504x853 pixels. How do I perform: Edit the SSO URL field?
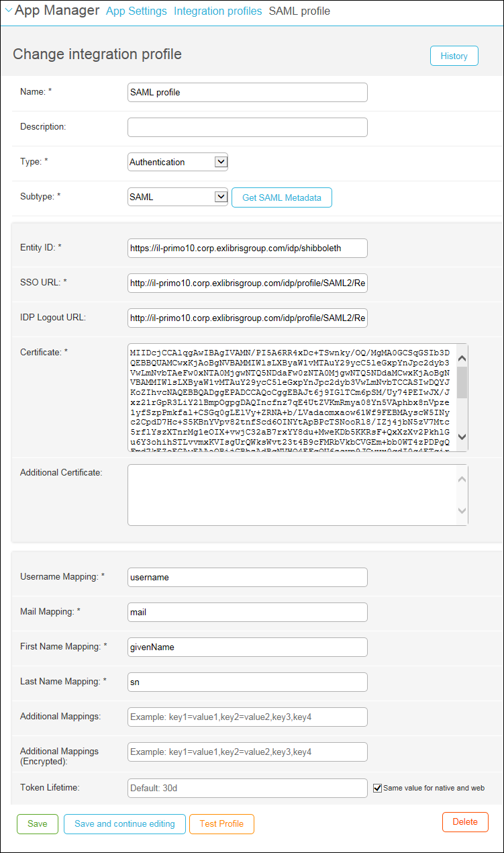(248, 283)
